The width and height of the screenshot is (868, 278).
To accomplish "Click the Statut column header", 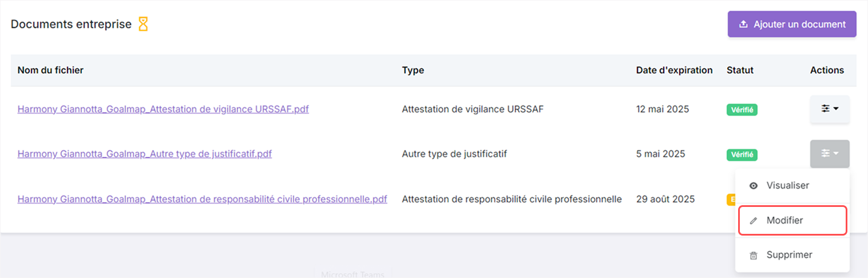I will click(x=740, y=70).
